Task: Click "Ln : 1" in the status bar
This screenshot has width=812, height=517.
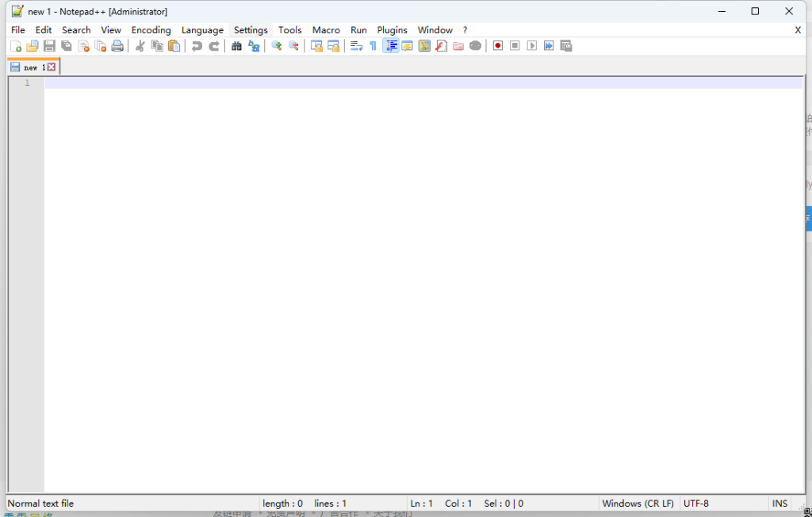Action: [421, 504]
